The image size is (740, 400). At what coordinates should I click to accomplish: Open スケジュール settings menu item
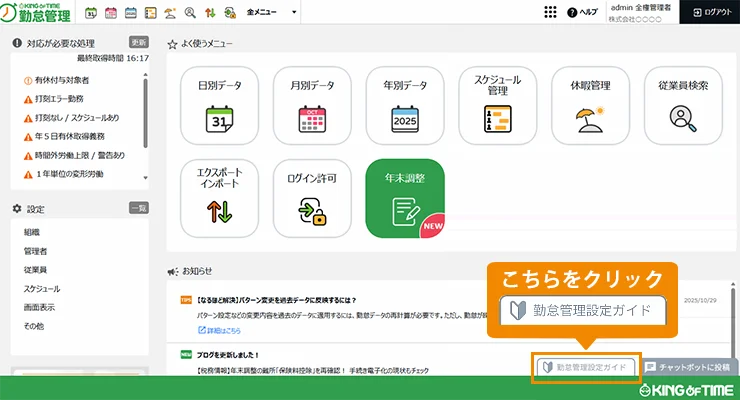point(42,289)
